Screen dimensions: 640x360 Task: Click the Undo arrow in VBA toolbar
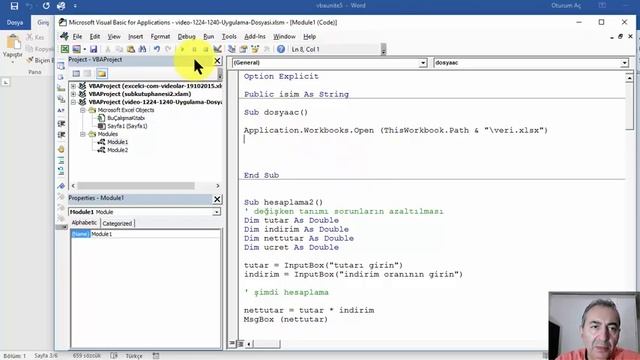(157, 49)
